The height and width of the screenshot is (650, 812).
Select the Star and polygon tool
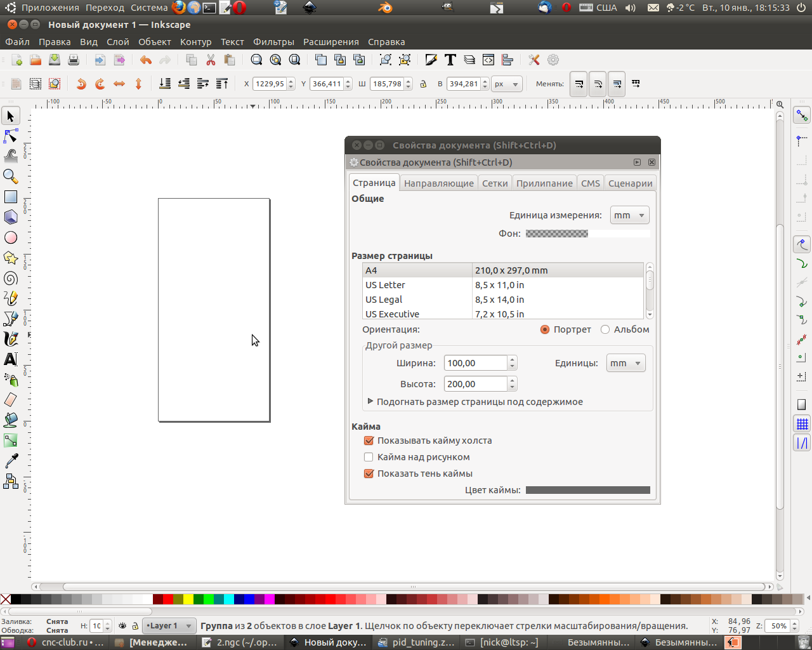(11, 258)
